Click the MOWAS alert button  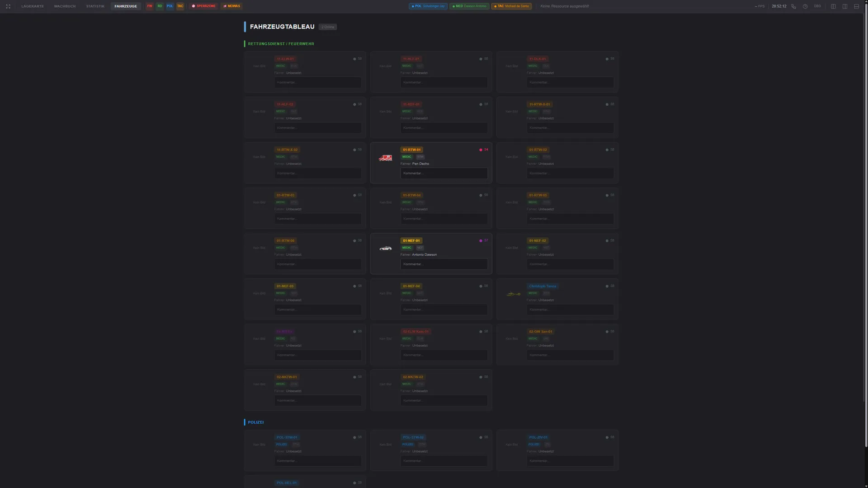pyautogui.click(x=231, y=6)
